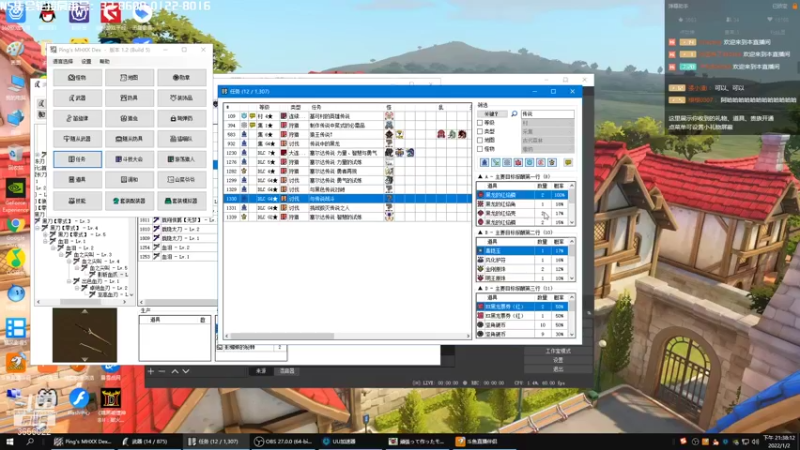The height and width of the screenshot is (450, 800).
Task: Select quest row number 1230
Action: tap(347, 153)
